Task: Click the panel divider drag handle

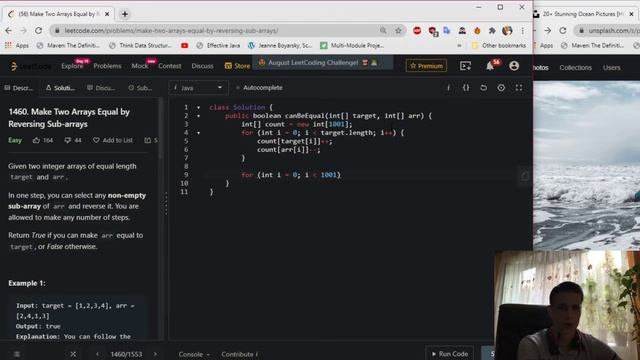Action: (166, 204)
